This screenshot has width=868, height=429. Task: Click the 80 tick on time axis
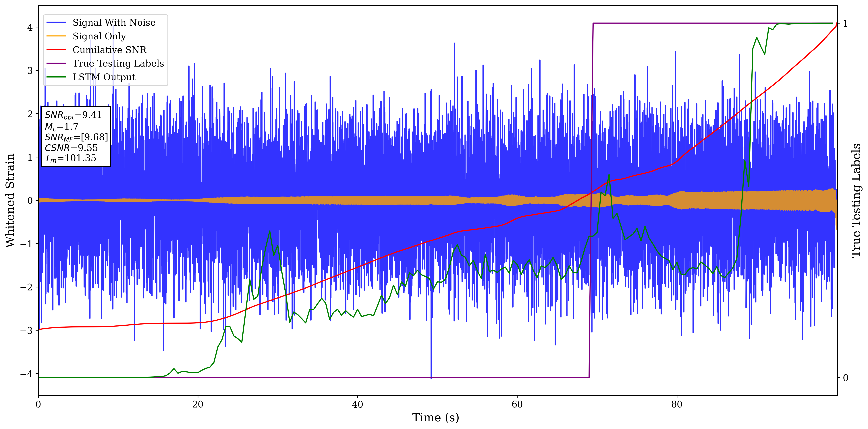click(x=677, y=404)
